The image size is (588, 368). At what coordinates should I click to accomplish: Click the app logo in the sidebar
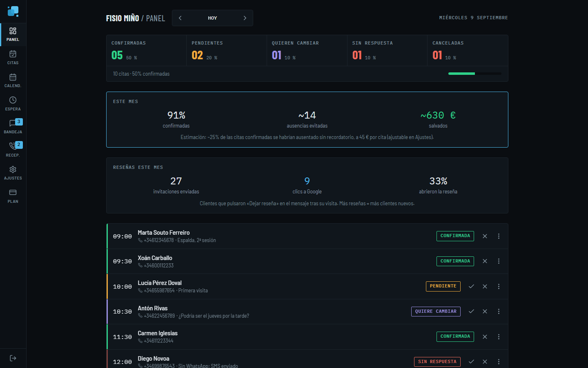coord(13,11)
